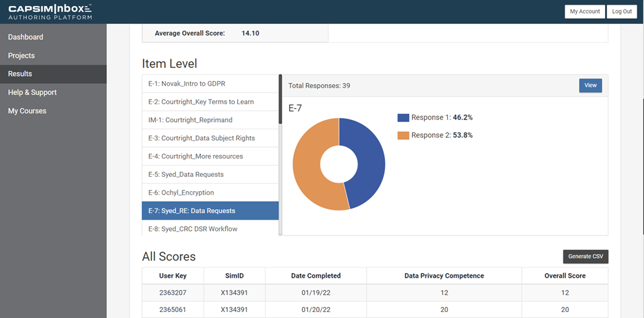Click the E-7 chart title
The height and width of the screenshot is (318, 644).
(295, 108)
